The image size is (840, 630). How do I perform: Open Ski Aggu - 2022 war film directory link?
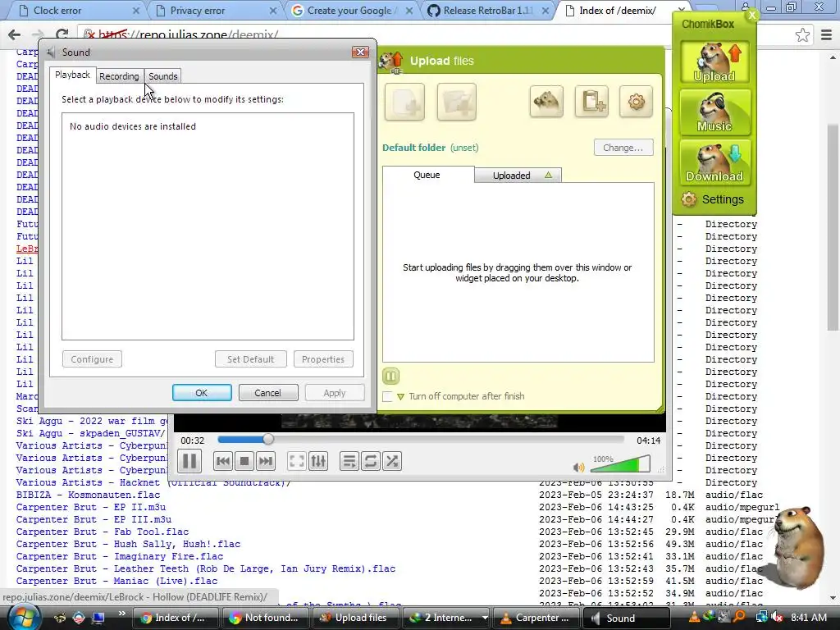92,421
